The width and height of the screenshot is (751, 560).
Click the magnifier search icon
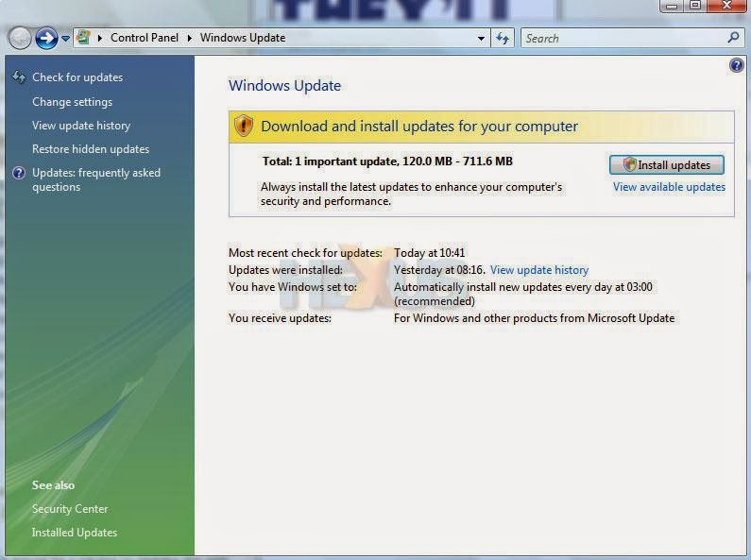tap(733, 38)
